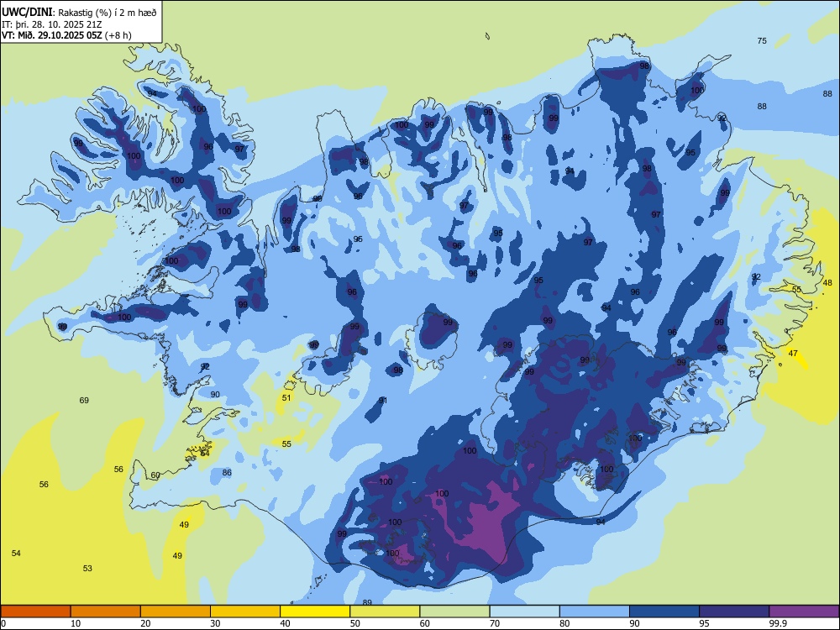Click the map value 86
This screenshot has width=840, height=630.
click(x=227, y=472)
